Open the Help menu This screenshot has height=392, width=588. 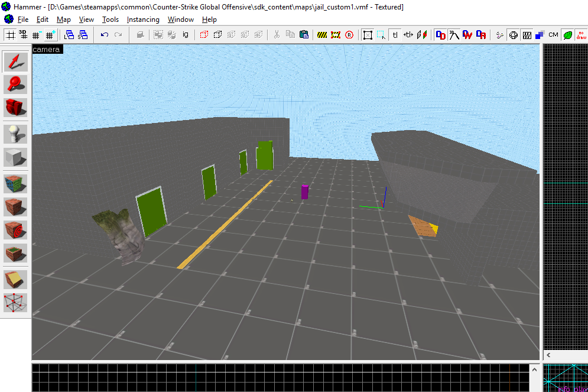[x=209, y=20]
